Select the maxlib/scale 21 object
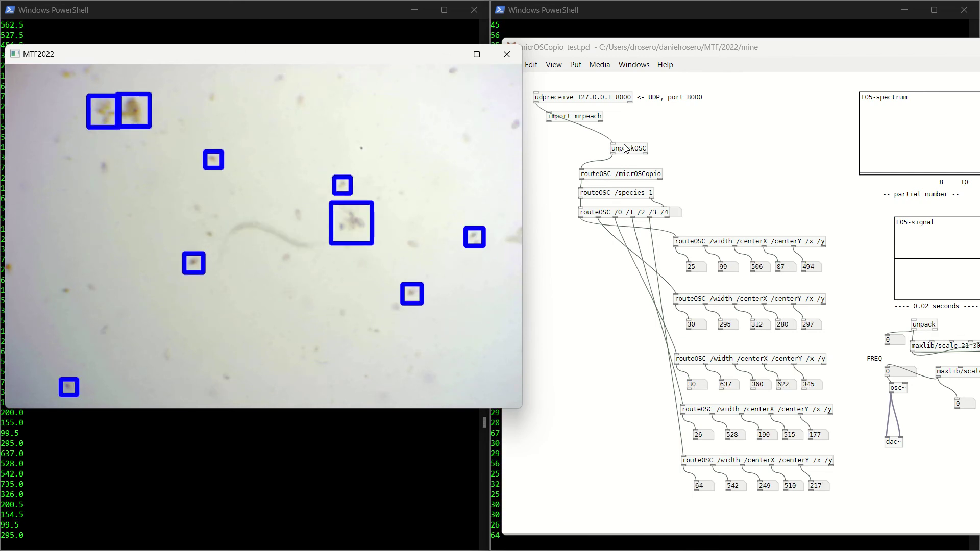Image resolution: width=980 pixels, height=551 pixels. point(945,346)
